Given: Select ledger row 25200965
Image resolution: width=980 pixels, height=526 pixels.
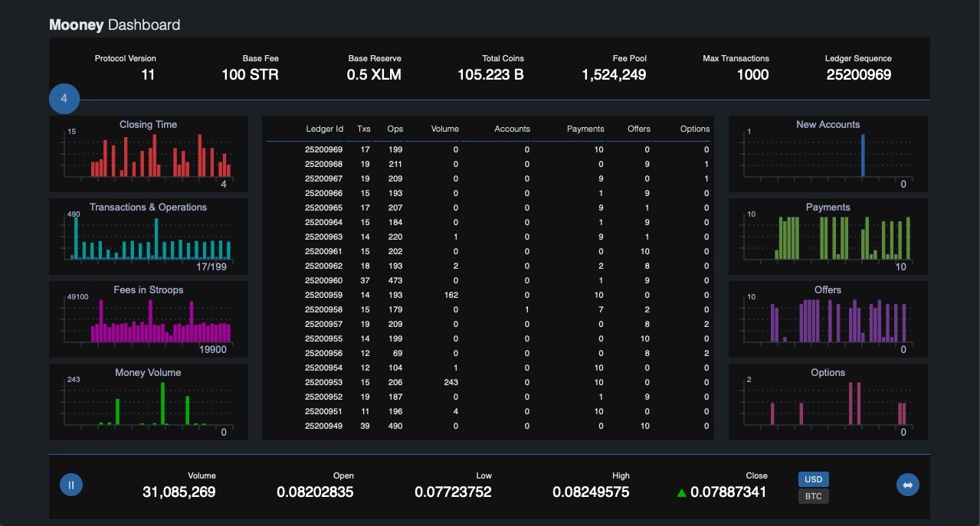Looking at the screenshot, I should point(488,207).
